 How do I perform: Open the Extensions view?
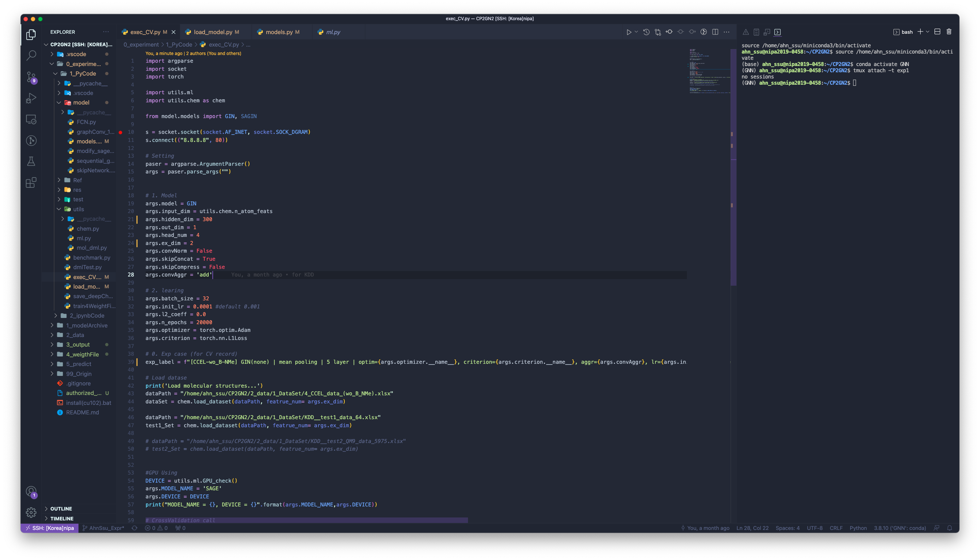[31, 182]
